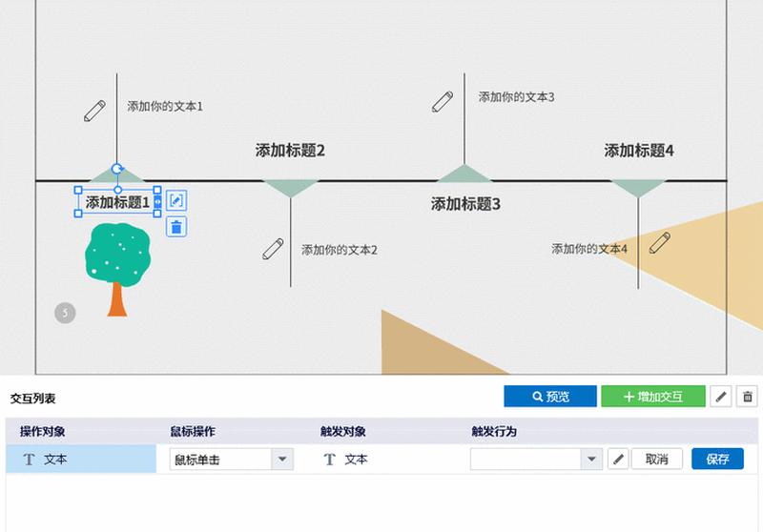The width and height of the screenshot is (763, 532).
Task: Click the 鼠标操作 column header
Action: point(193,431)
